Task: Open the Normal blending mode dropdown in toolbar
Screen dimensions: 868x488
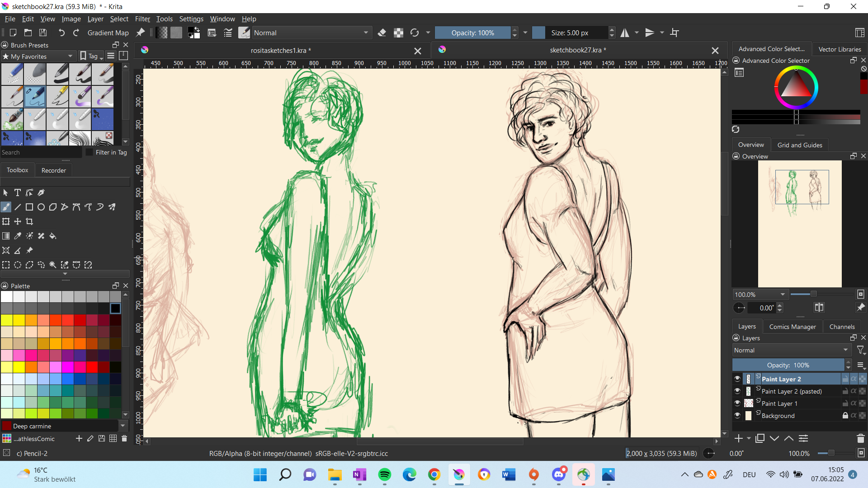Action: point(311,33)
